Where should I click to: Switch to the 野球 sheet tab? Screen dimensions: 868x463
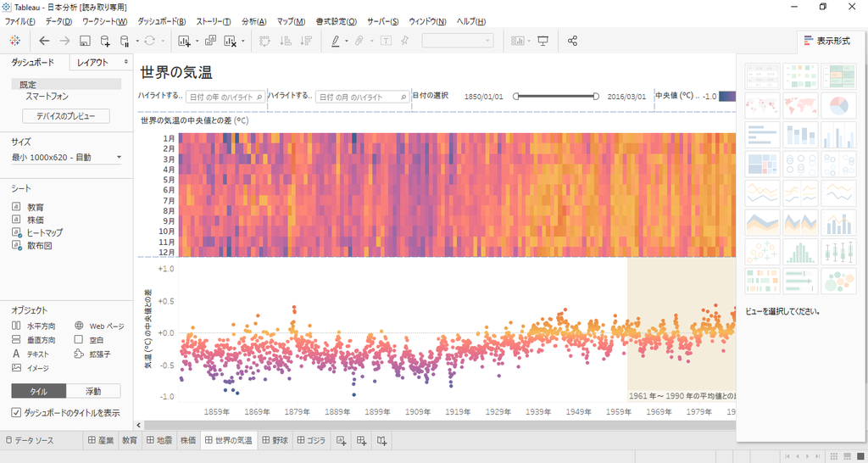coord(275,441)
